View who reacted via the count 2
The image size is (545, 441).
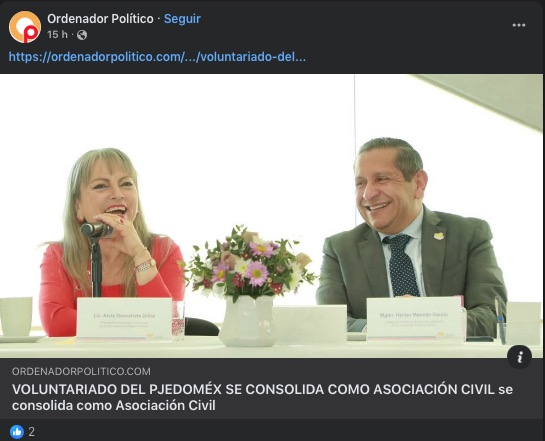pos(32,432)
